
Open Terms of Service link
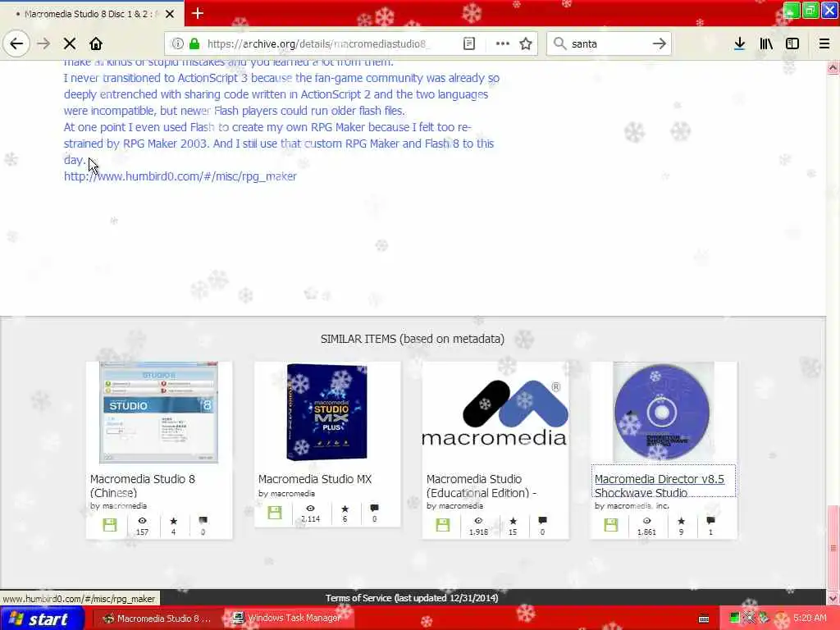click(x=412, y=598)
